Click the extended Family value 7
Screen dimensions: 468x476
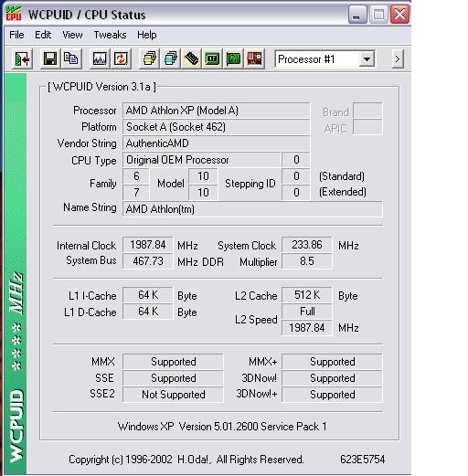136,193
